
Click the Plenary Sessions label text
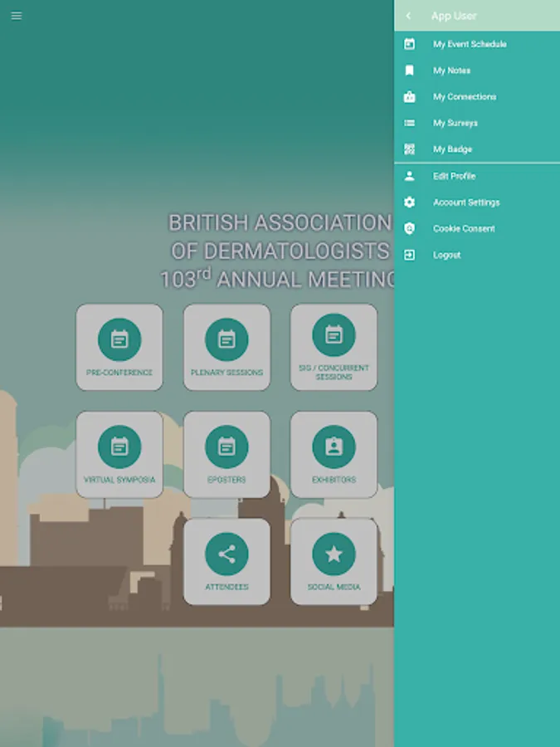pos(226,373)
